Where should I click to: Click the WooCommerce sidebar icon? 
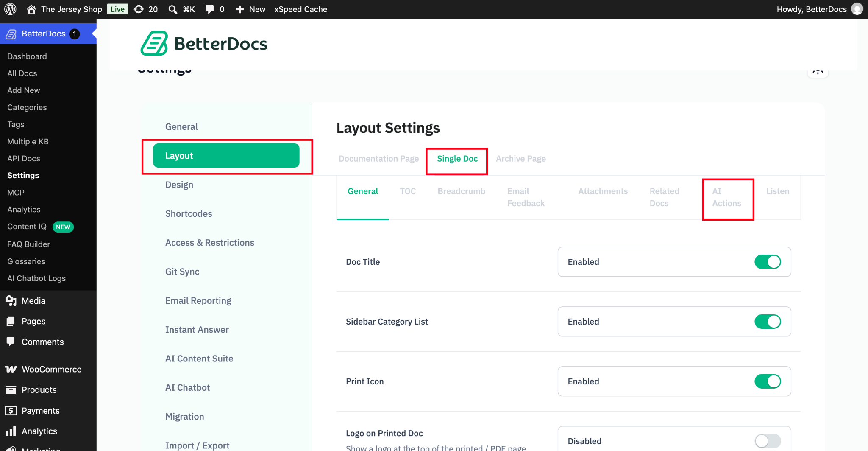(11, 369)
